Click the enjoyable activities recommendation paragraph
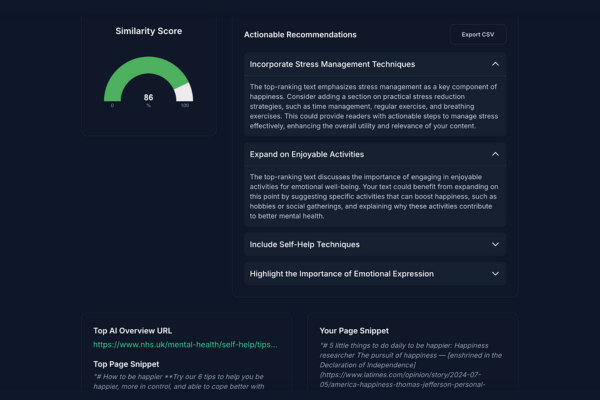This screenshot has width=600, height=400. click(x=374, y=196)
